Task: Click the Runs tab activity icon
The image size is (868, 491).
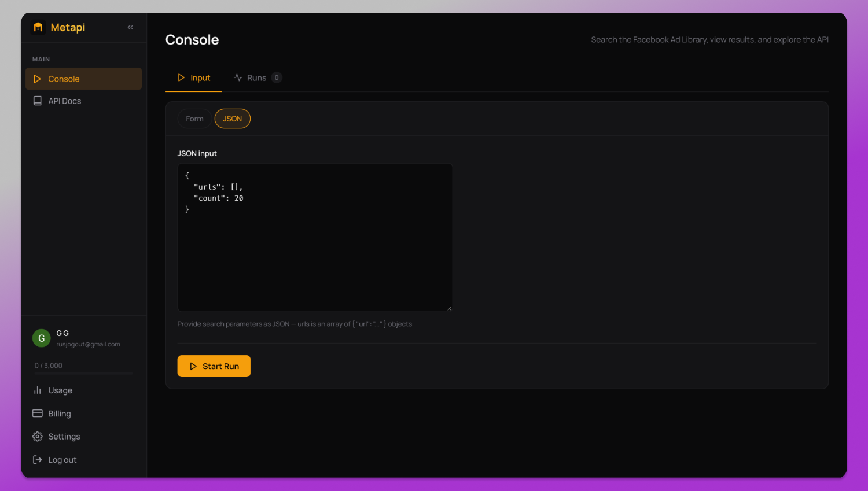Action: pos(238,77)
